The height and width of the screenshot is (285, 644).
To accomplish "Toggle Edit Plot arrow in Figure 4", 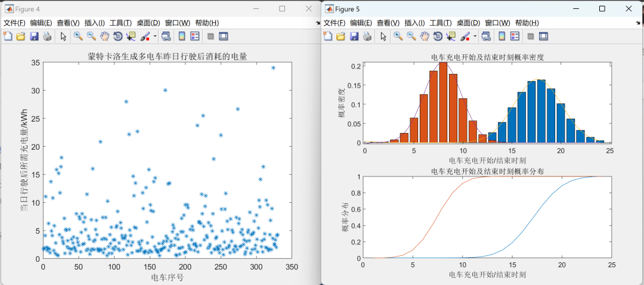I will (63, 36).
